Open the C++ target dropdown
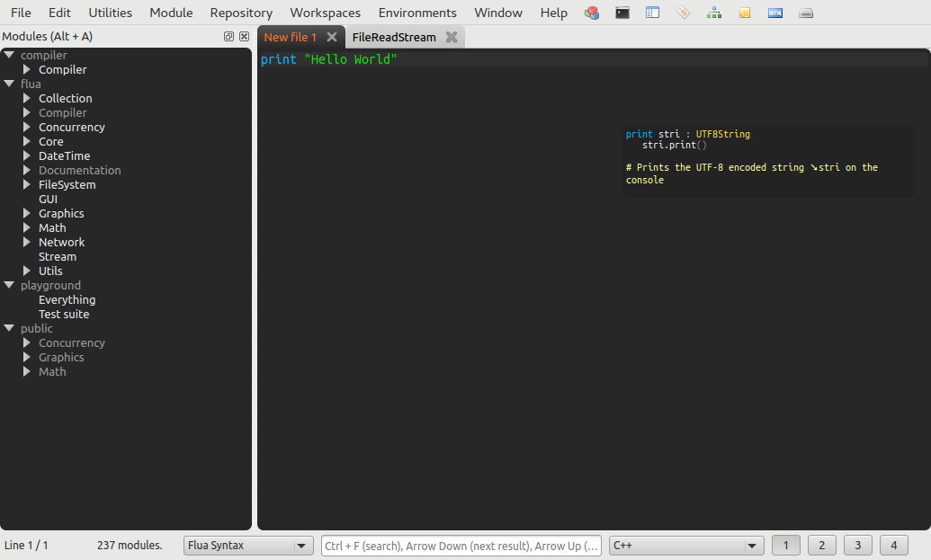931x560 pixels. tap(685, 546)
